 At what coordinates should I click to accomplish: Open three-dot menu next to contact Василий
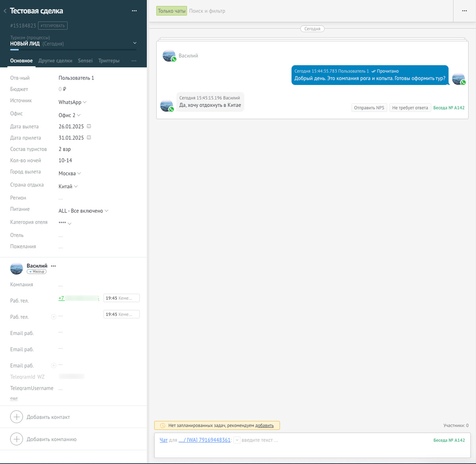pos(54,266)
